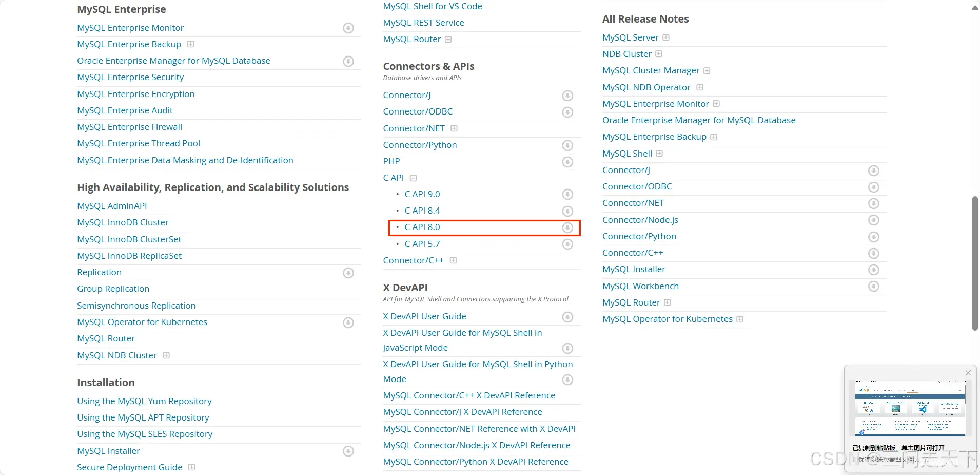Click download icon for C API 8.4
The image size is (980, 475).
567,211
